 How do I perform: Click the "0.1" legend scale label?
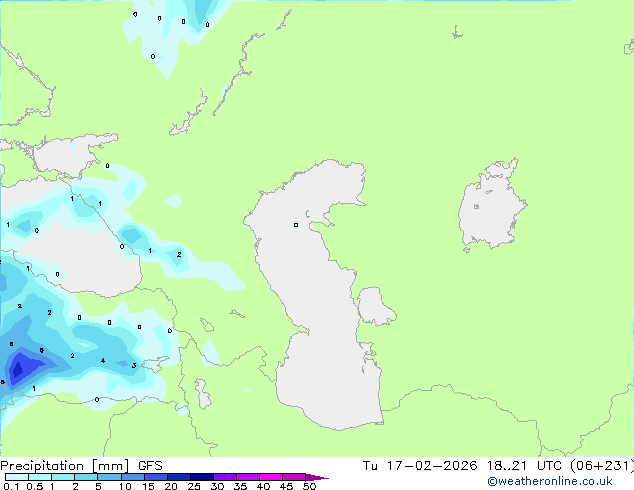point(11,486)
